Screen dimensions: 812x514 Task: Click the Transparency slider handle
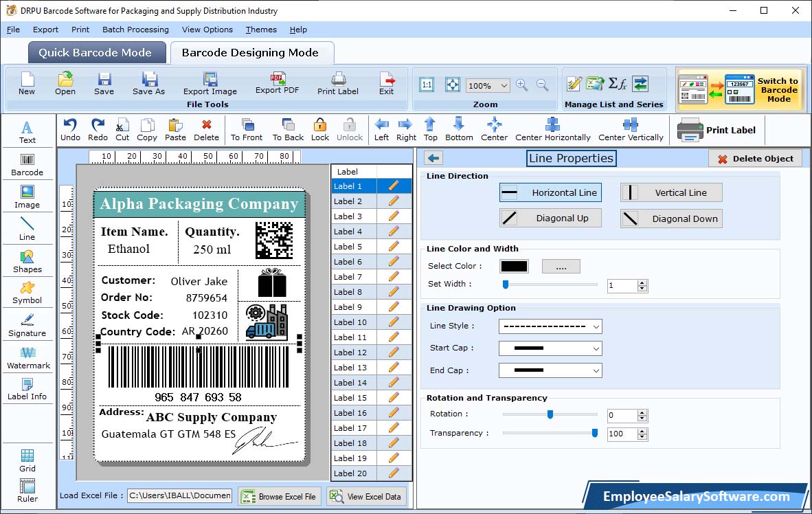click(x=595, y=433)
